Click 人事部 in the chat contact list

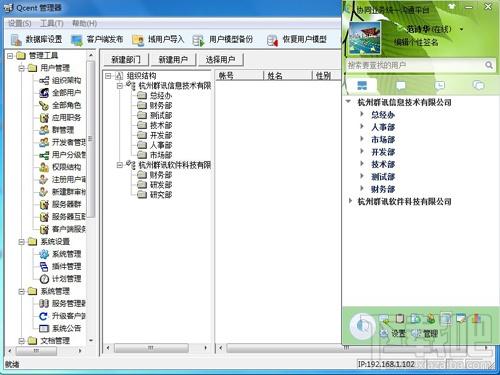[x=383, y=127]
